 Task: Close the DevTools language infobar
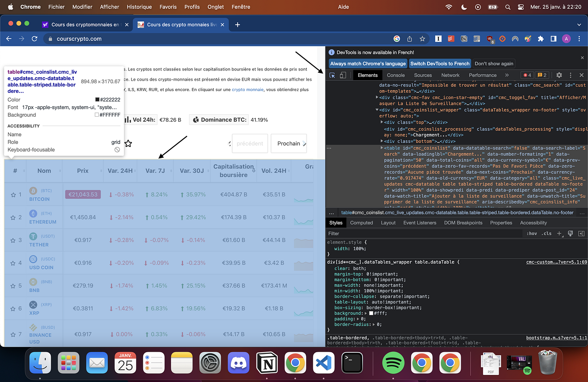582,58
